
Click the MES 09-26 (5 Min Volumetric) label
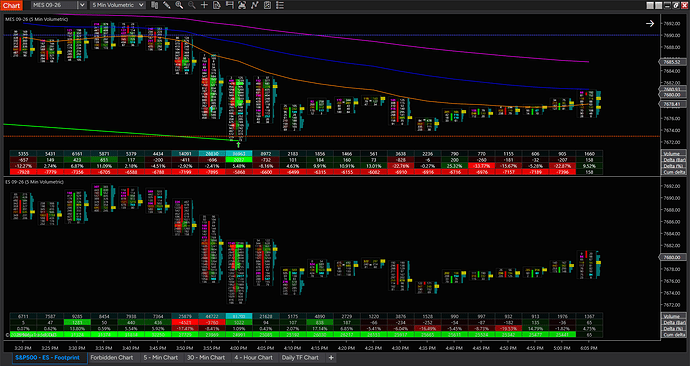37,19
